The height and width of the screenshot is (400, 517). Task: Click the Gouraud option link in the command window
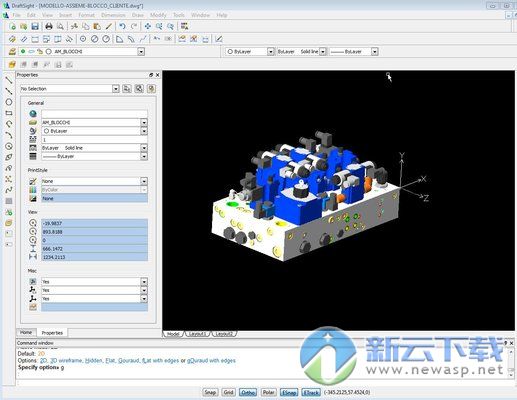128,361
